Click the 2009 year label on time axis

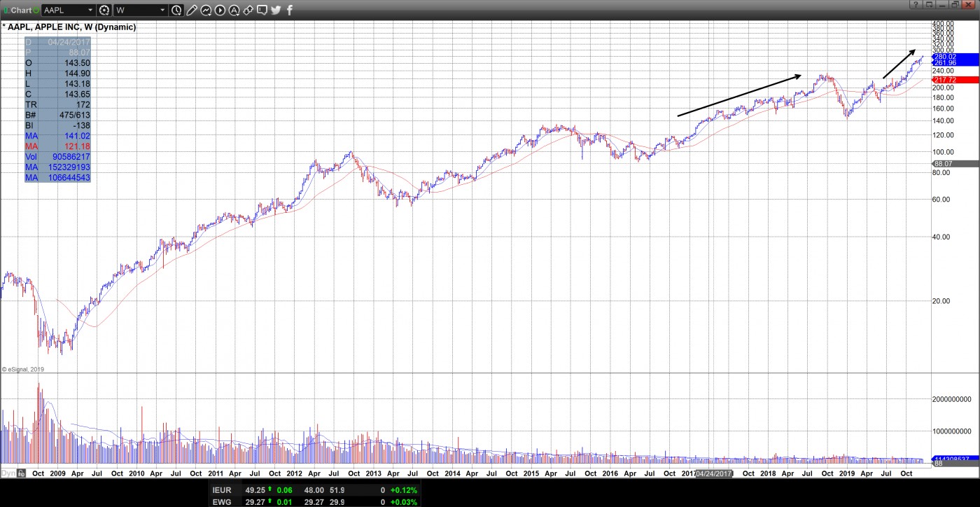57,473
